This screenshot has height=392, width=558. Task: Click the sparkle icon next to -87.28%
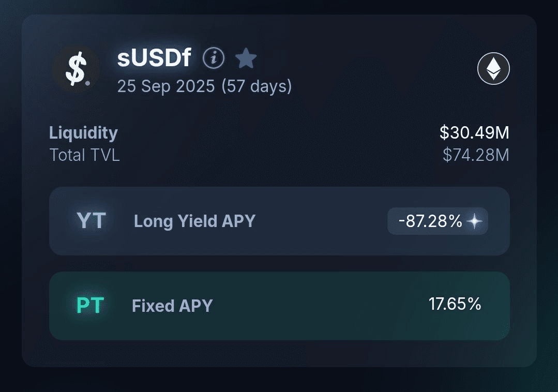pos(475,221)
